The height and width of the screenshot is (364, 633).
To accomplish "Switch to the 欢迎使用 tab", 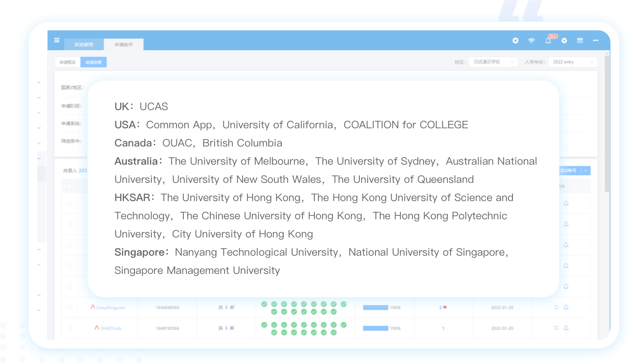I will pyautogui.click(x=84, y=45).
